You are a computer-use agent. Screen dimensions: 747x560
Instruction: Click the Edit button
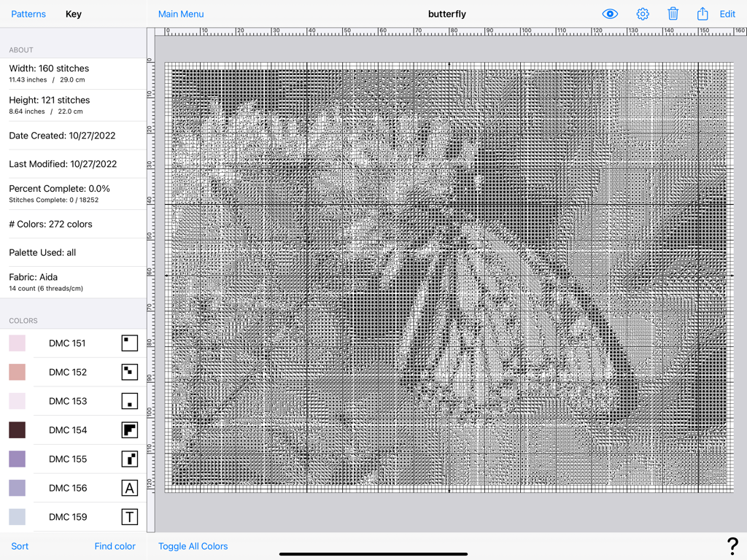727,13
